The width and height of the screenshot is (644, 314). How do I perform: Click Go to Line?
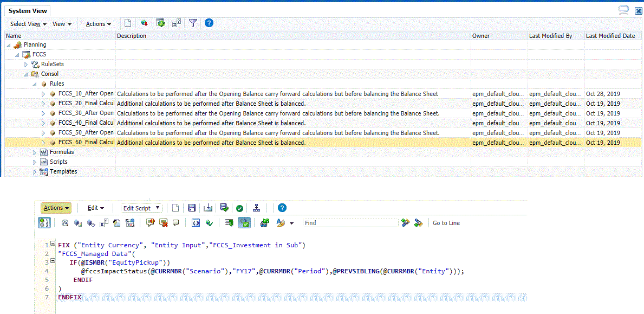pos(446,223)
